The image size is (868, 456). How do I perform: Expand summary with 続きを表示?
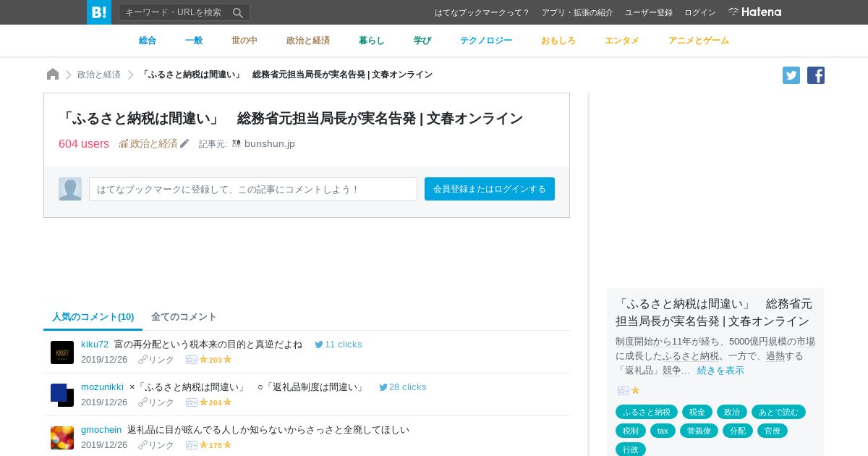(x=720, y=371)
